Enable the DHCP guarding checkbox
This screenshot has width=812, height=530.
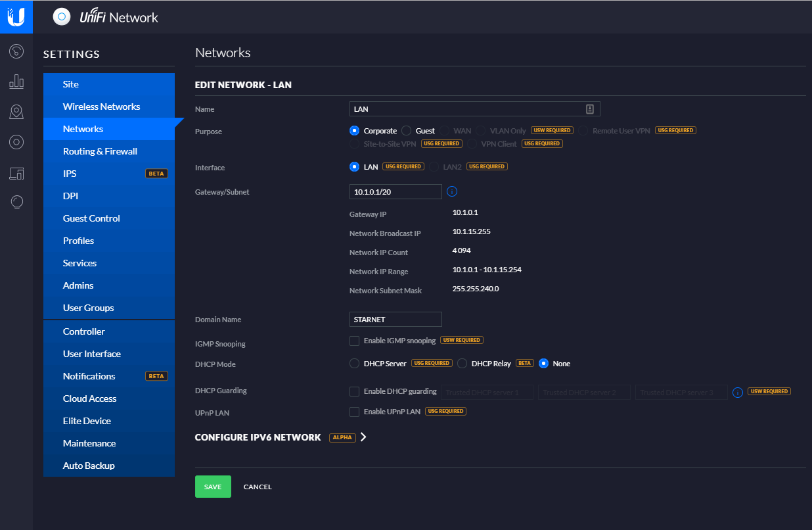click(x=355, y=392)
